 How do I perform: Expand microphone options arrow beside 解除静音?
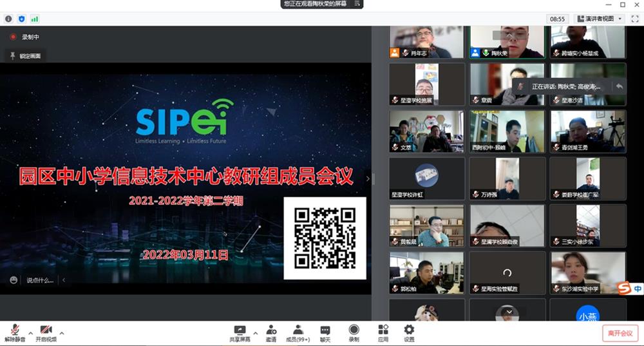[x=30, y=333]
